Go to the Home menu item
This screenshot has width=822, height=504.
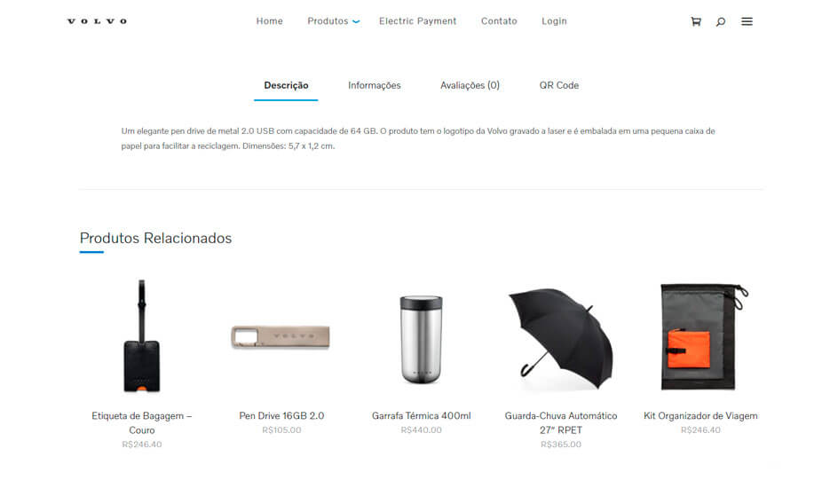270,21
